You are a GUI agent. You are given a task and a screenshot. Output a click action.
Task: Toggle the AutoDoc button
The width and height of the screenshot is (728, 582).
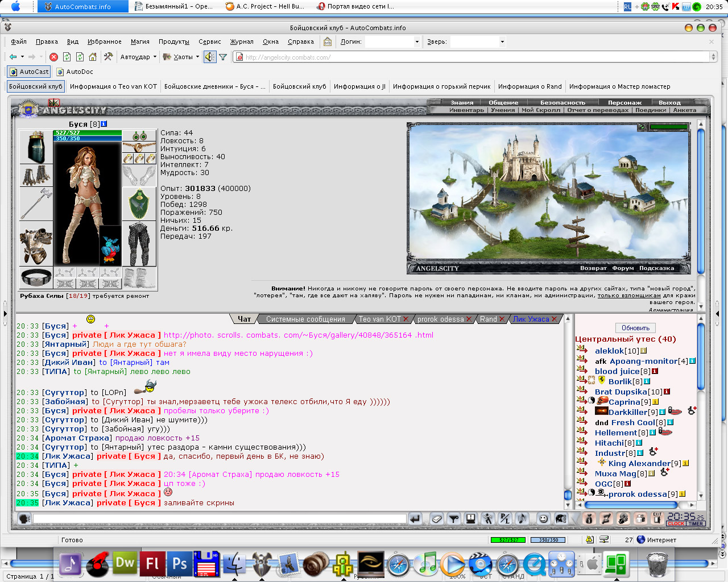coord(75,72)
